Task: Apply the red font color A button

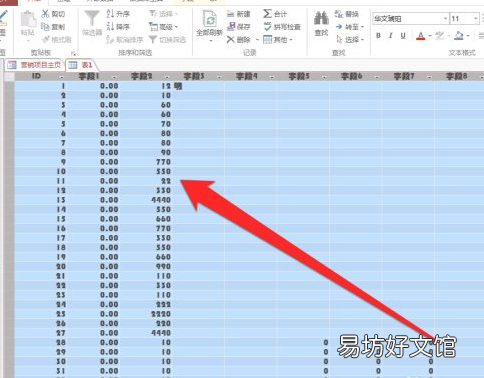Action: (x=421, y=36)
